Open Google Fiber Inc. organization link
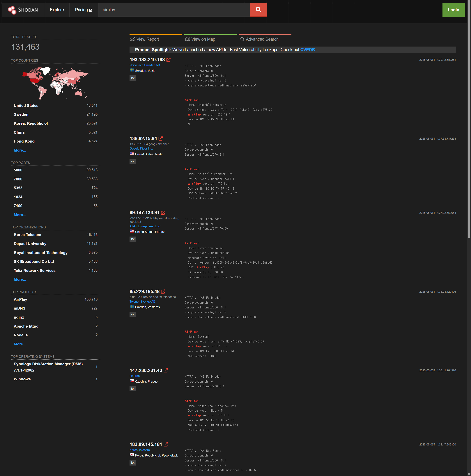Viewport: 471px width, 476px height. coord(141,149)
